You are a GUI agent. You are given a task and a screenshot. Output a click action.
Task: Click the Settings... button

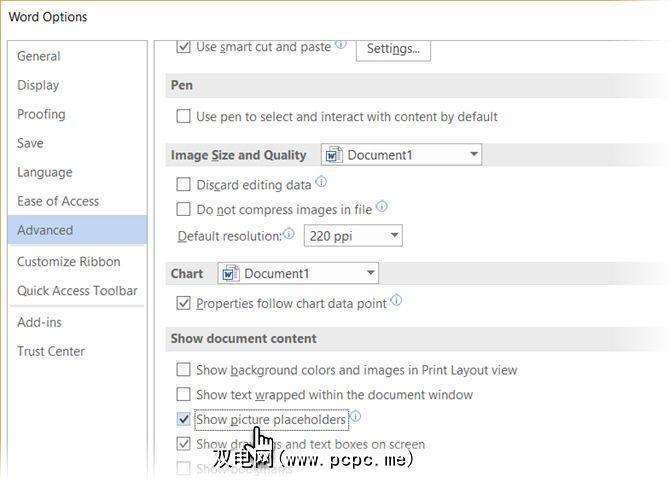[393, 48]
